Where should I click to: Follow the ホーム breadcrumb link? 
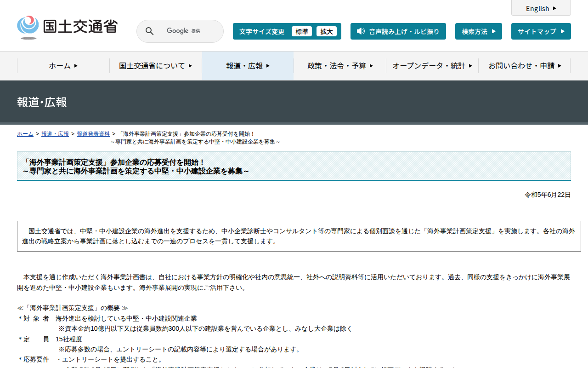(x=25, y=134)
